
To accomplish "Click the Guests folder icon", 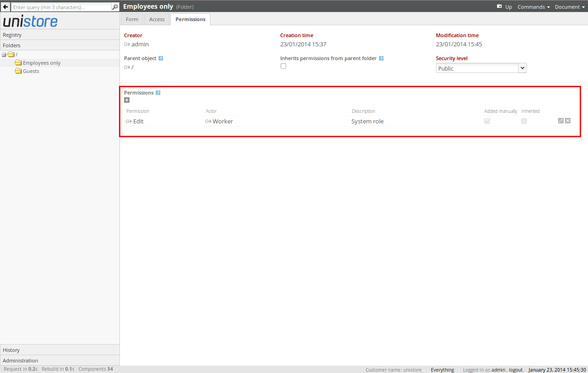I will coord(18,71).
